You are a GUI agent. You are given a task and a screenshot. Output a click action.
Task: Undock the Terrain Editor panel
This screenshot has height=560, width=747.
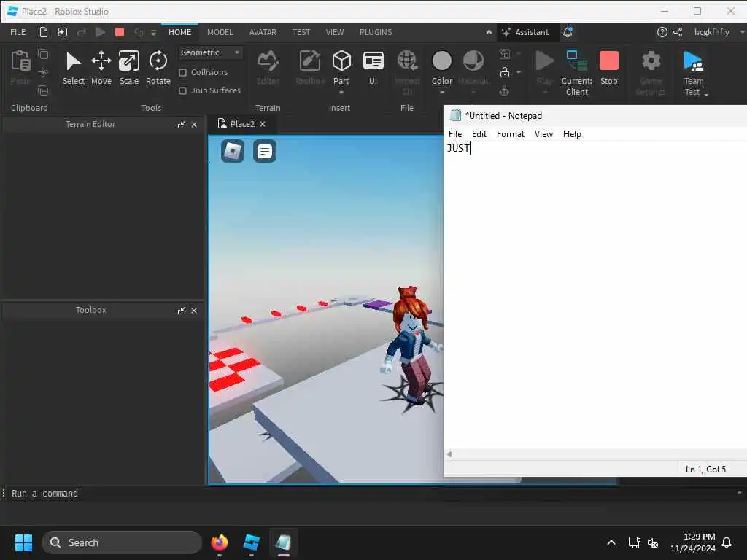click(x=181, y=125)
